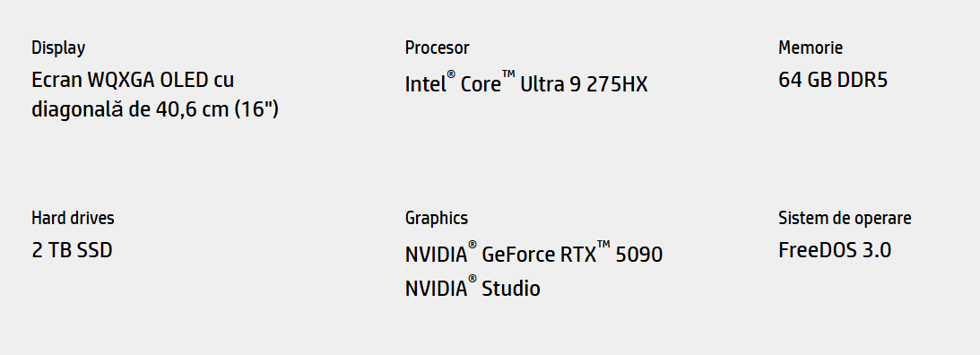This screenshot has width=980, height=355.
Task: Click the trademark symbol after RTX
Action: pyautogui.click(x=603, y=245)
